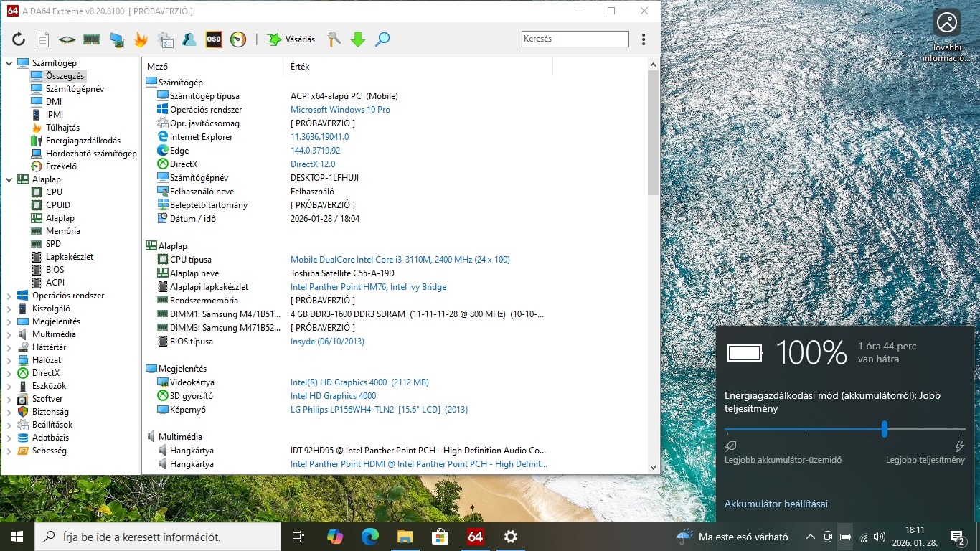The image size is (980, 551).
Task: Expand the Megjelenítés tree node arrow
Action: tap(9, 321)
